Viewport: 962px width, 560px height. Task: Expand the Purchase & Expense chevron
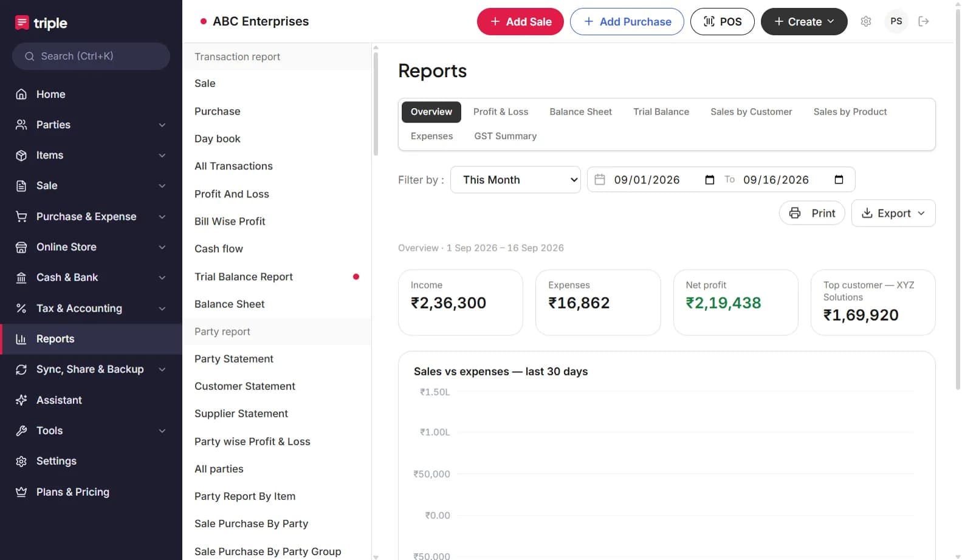tap(162, 217)
